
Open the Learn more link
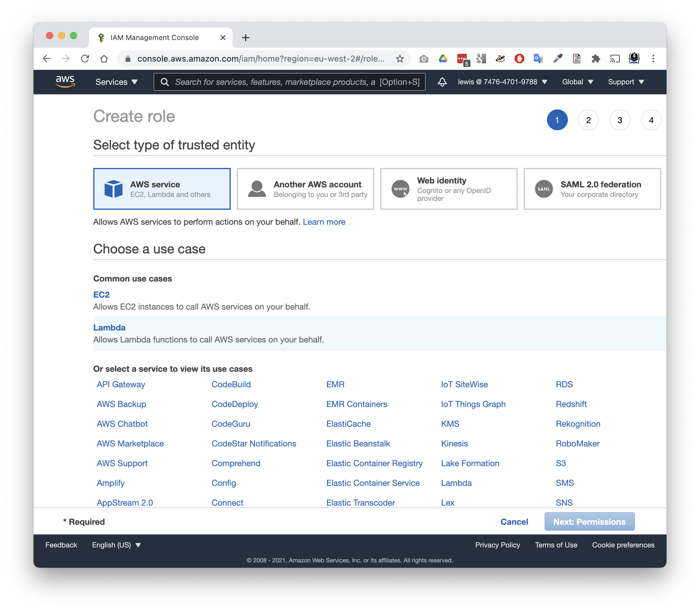(324, 222)
